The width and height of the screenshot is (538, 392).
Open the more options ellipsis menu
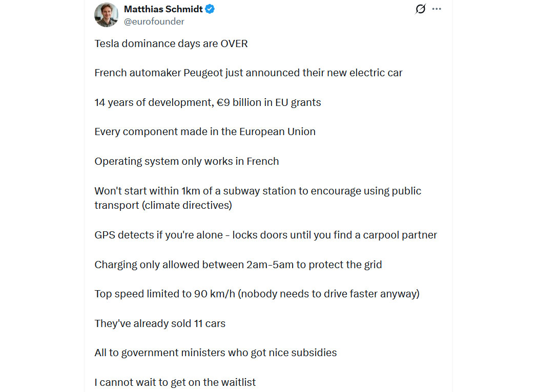point(437,9)
